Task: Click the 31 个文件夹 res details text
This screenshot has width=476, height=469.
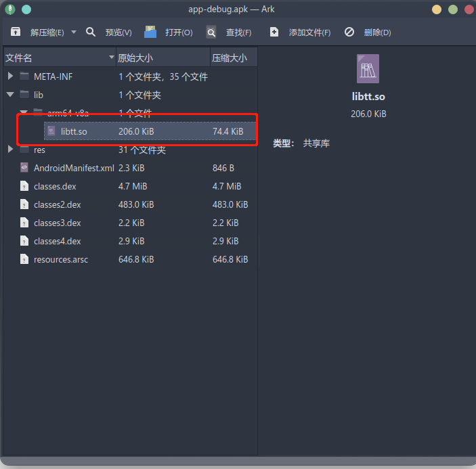Action: point(142,150)
